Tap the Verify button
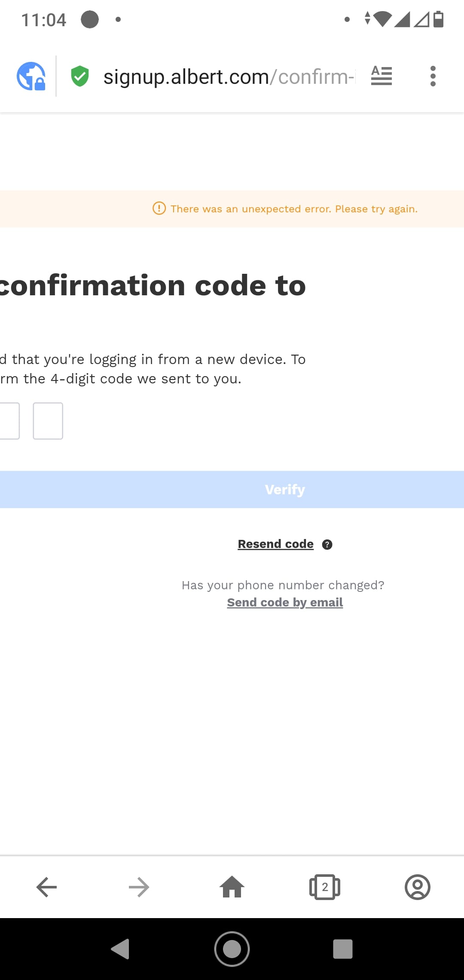464x980 pixels. (x=232, y=490)
